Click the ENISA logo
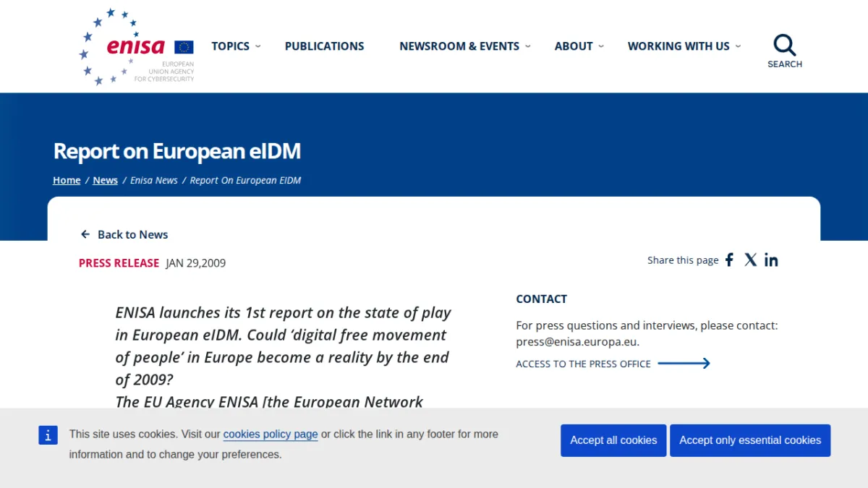Image resolution: width=868 pixels, height=488 pixels. coord(137,47)
